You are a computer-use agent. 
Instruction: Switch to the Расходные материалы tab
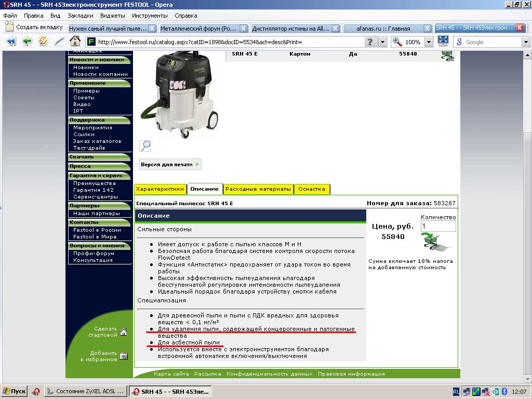pos(258,189)
